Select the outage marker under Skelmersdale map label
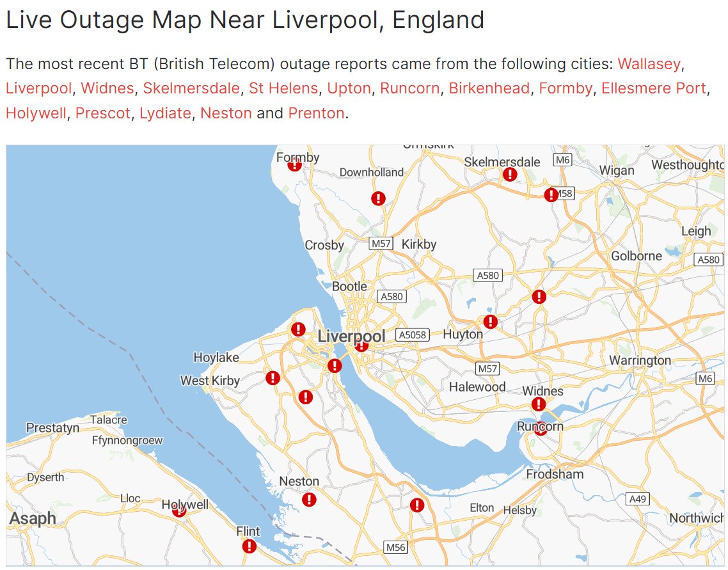 pyautogui.click(x=510, y=174)
